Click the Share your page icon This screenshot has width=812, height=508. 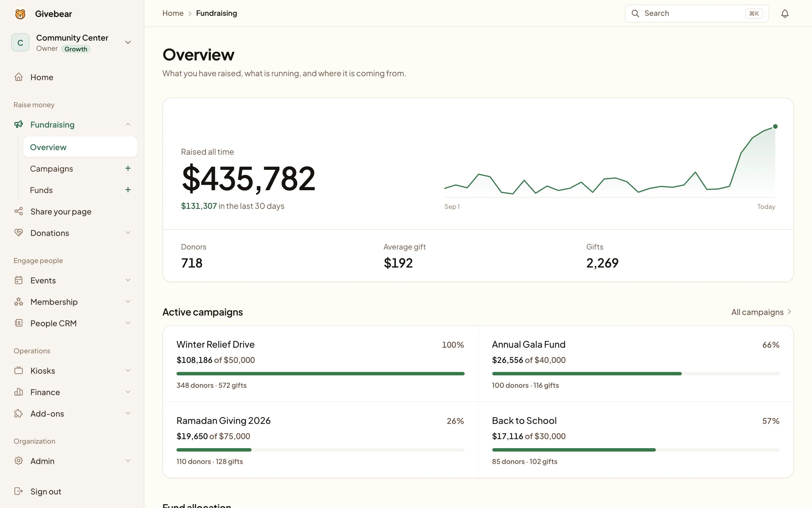click(x=18, y=211)
